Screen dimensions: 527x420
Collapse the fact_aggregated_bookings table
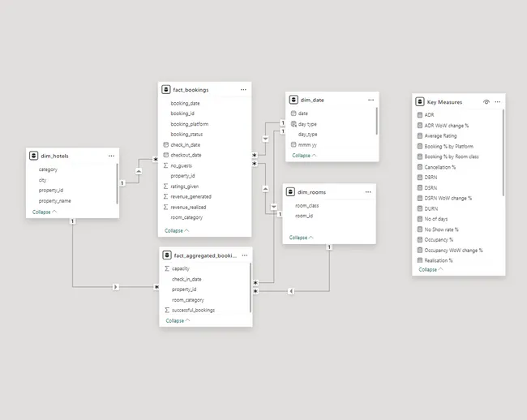coord(178,320)
